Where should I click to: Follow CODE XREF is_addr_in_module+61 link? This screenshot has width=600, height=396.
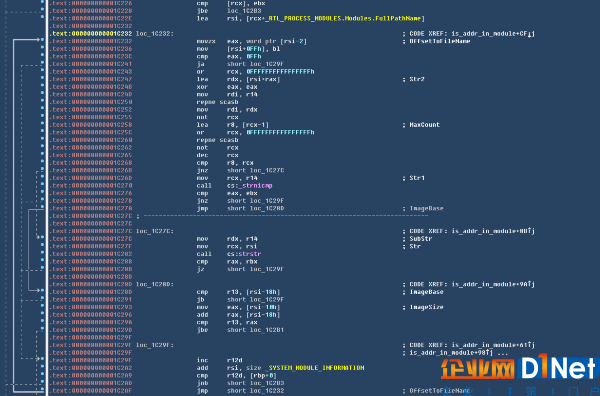point(493,345)
